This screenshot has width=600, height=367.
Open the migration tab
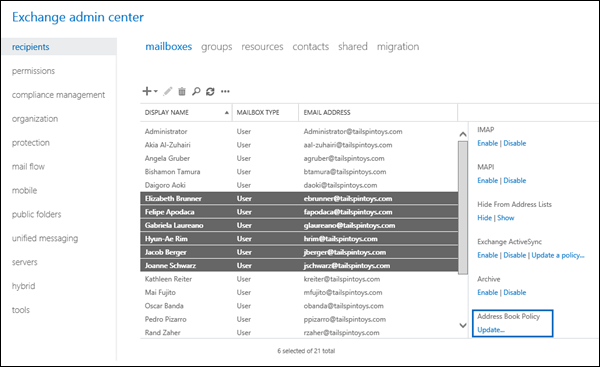[398, 47]
